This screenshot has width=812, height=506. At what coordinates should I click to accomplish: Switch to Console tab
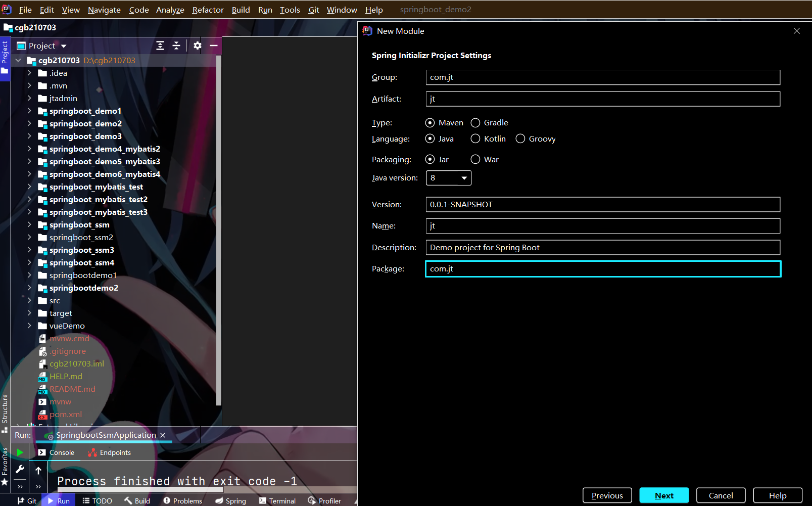click(56, 453)
